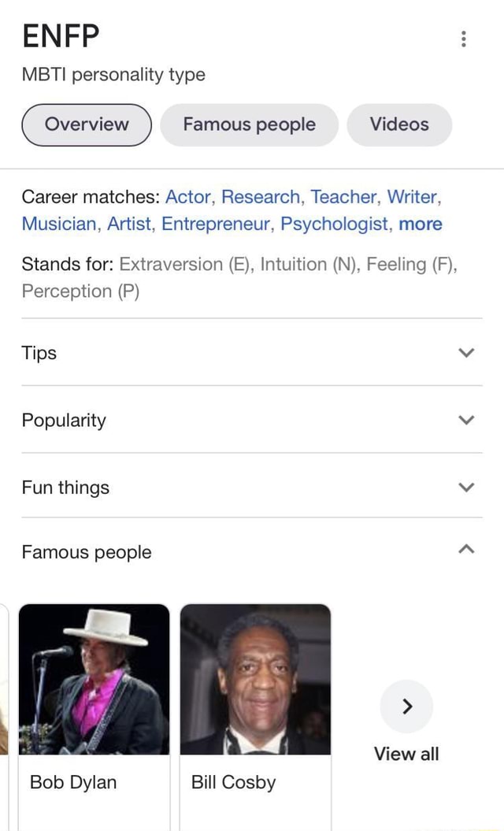Screen dimensions: 504x831
Task: Select the Famous people chip
Action: pos(249,124)
